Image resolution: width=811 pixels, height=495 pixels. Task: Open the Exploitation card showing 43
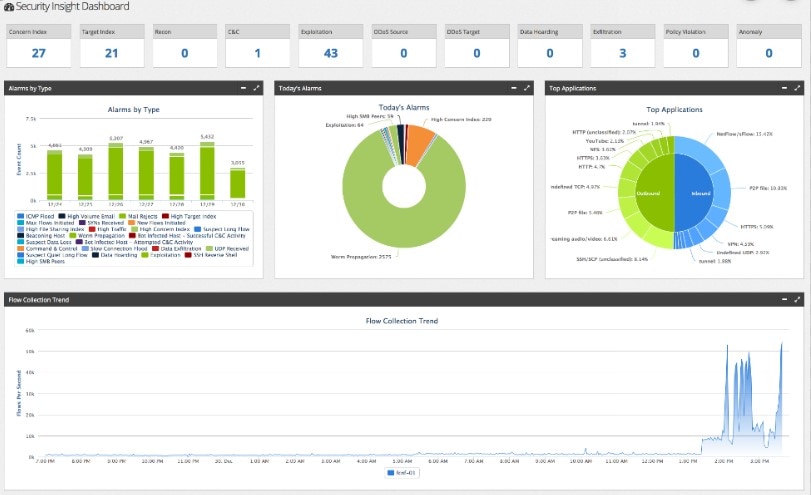click(x=331, y=46)
